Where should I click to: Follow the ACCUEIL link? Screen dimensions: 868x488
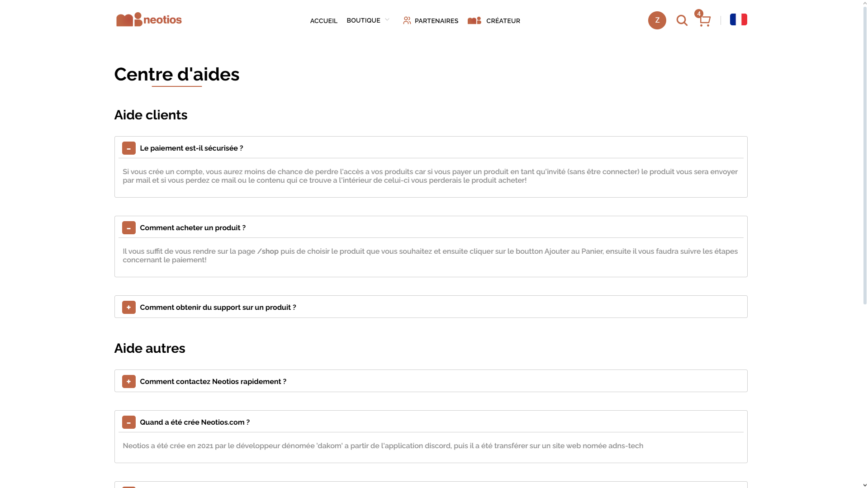(323, 20)
